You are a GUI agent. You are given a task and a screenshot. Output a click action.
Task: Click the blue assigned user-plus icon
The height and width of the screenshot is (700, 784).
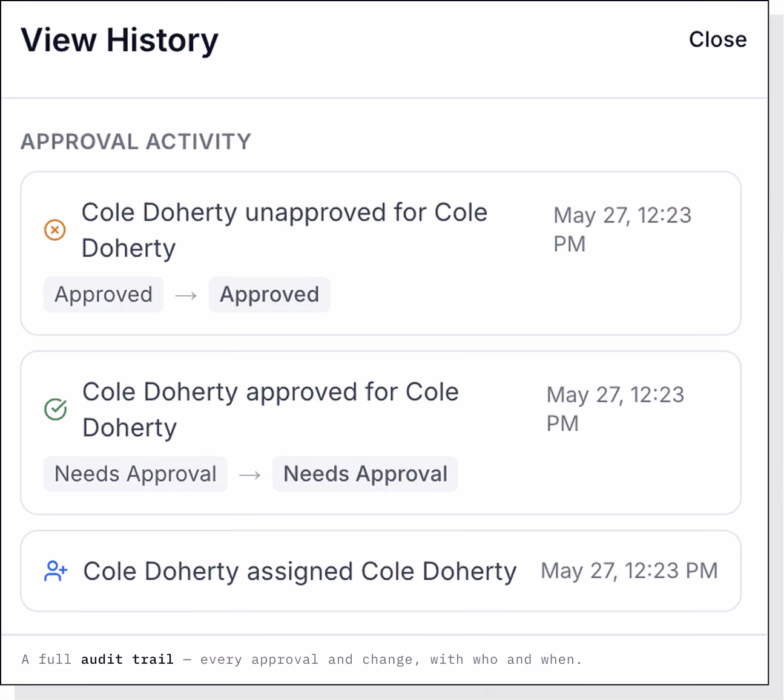(x=56, y=571)
